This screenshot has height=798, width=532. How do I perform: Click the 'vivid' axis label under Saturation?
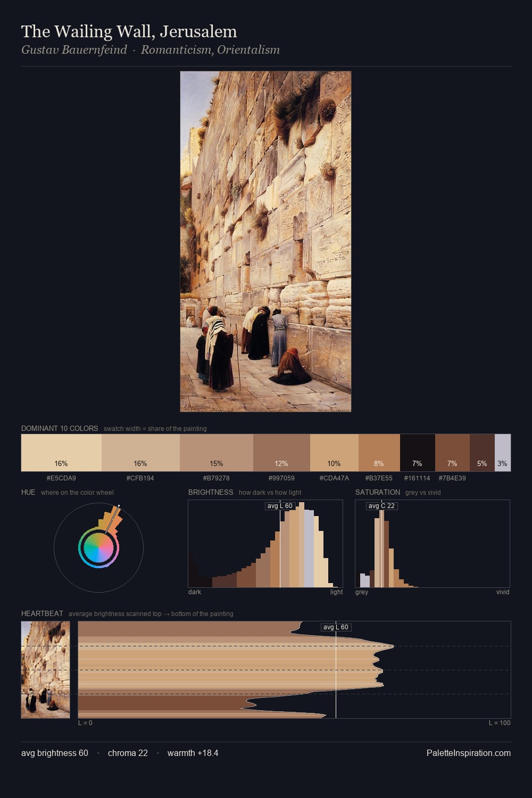coord(503,592)
